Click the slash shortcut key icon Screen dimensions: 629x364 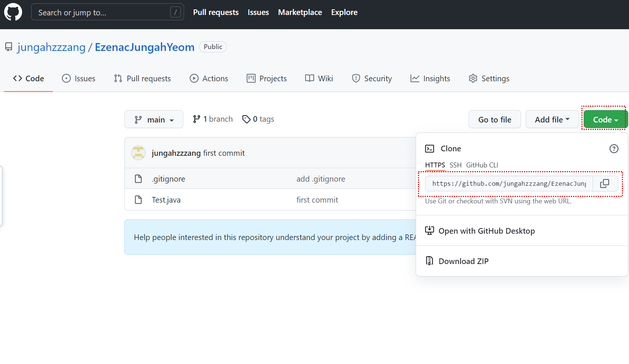click(175, 12)
